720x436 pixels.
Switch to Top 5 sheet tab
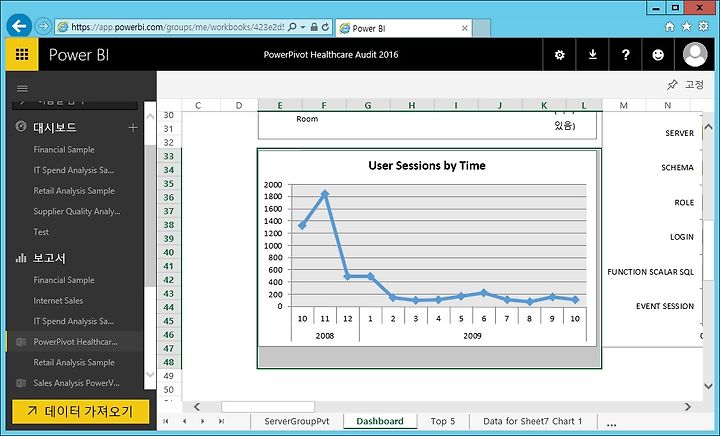(443, 421)
